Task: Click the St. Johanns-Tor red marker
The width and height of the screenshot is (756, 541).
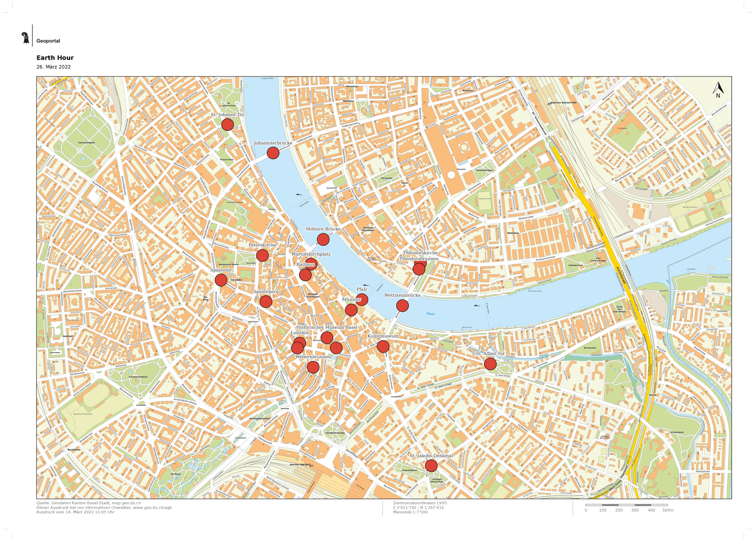Action: 227,124
